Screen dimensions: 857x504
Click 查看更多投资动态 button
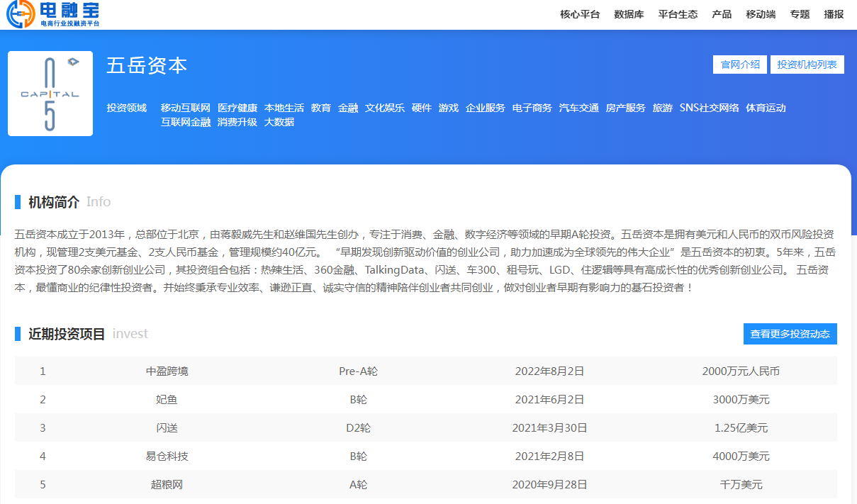[790, 334]
